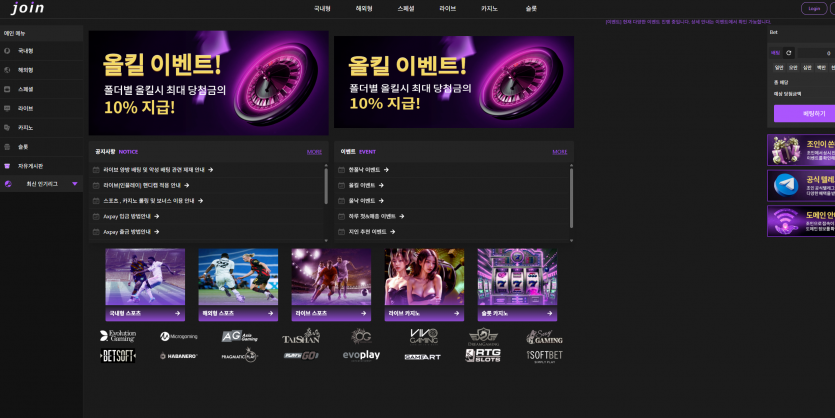
Task: Open the first 올킬 이벤트 banner
Action: (208, 83)
